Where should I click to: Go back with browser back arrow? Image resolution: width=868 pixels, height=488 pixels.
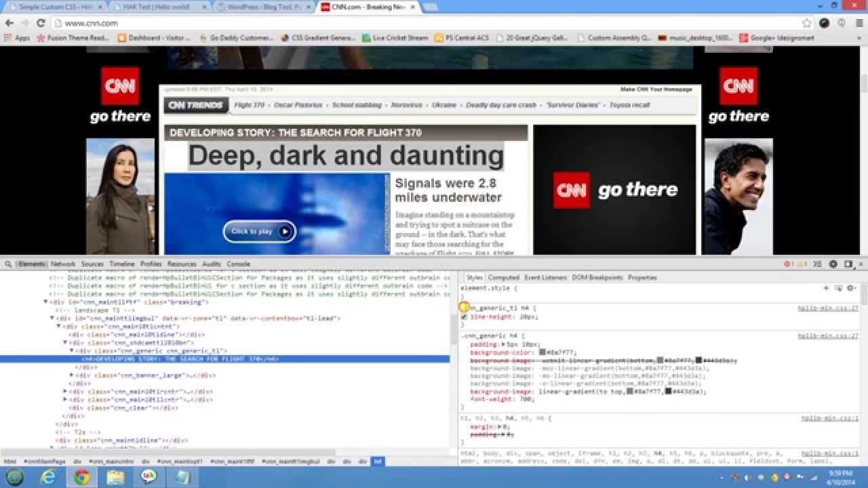pos(9,23)
